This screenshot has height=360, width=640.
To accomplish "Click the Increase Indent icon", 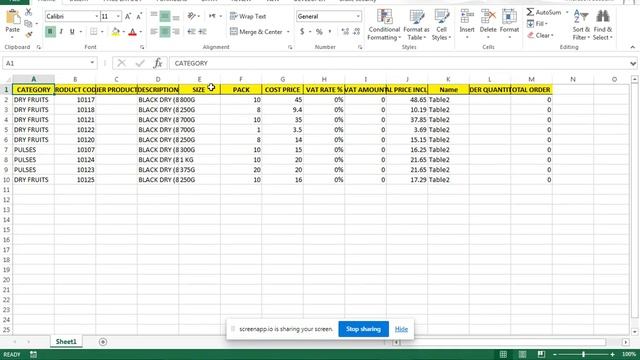I will 202,31.
